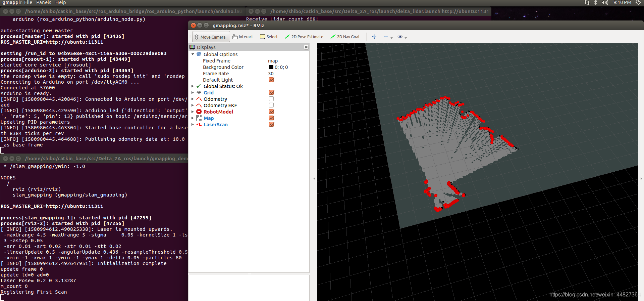Click the blue minus remove-tool icon

tap(386, 37)
